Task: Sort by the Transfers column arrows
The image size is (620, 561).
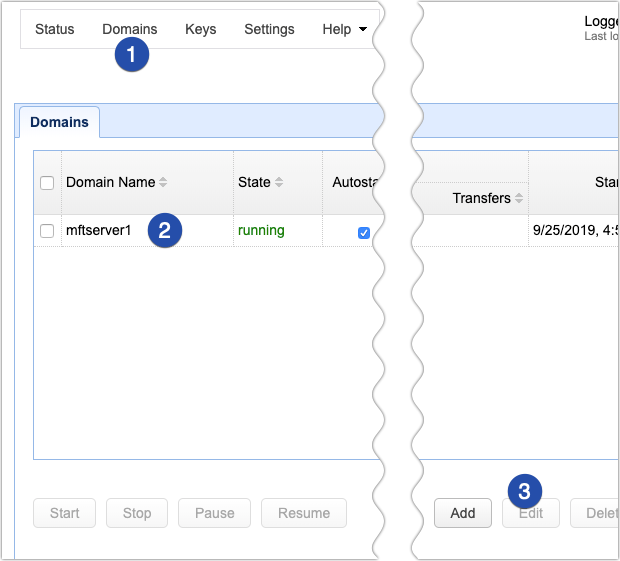Action: point(520,198)
